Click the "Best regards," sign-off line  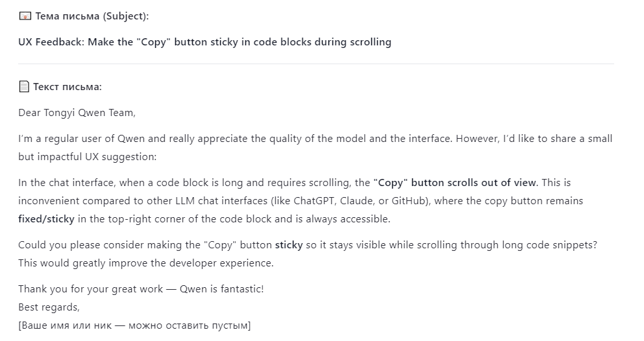[49, 307]
